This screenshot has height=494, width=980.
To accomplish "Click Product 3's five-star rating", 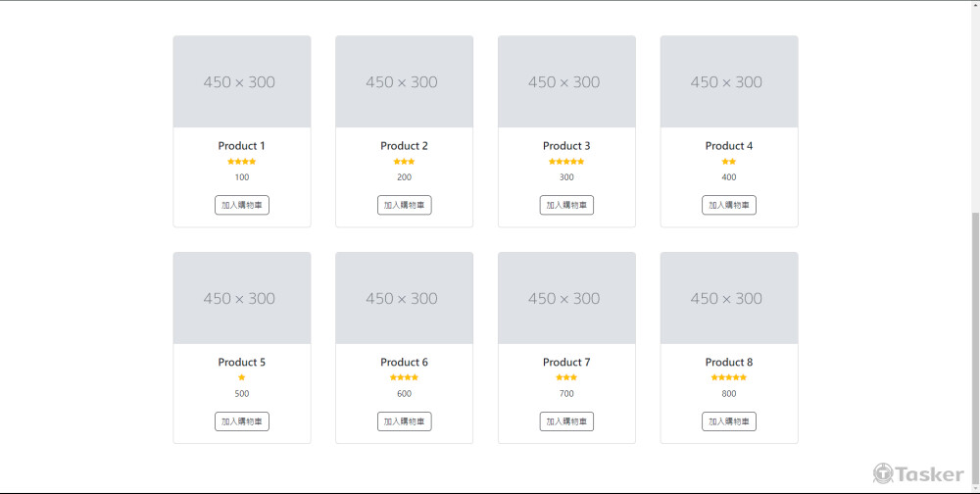I will [x=566, y=162].
